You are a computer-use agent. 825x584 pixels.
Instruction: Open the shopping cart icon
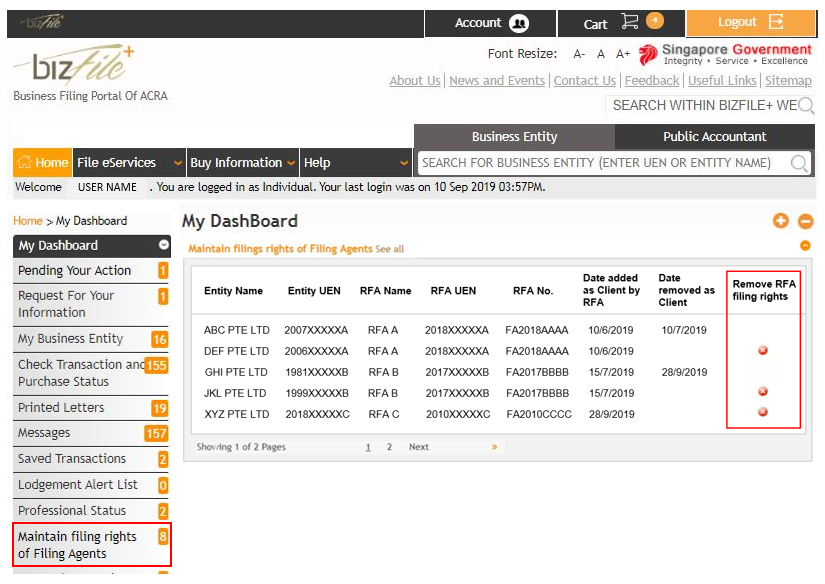tap(629, 22)
